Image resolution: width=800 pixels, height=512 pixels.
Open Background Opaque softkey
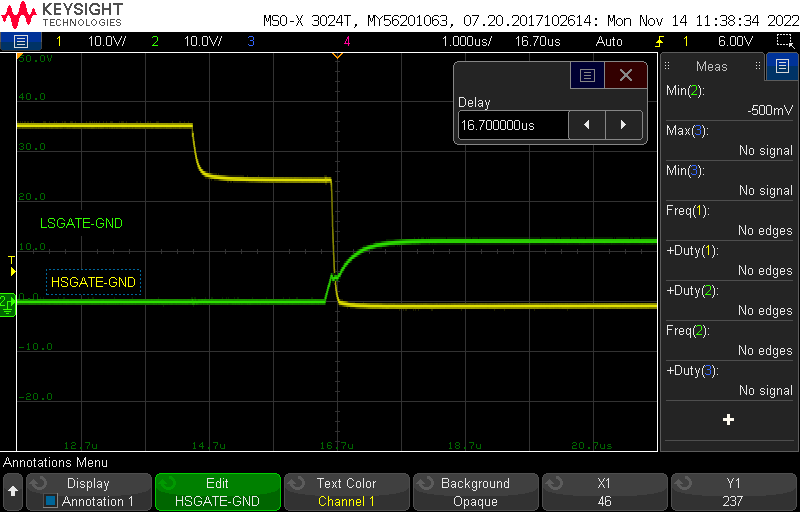click(476, 492)
